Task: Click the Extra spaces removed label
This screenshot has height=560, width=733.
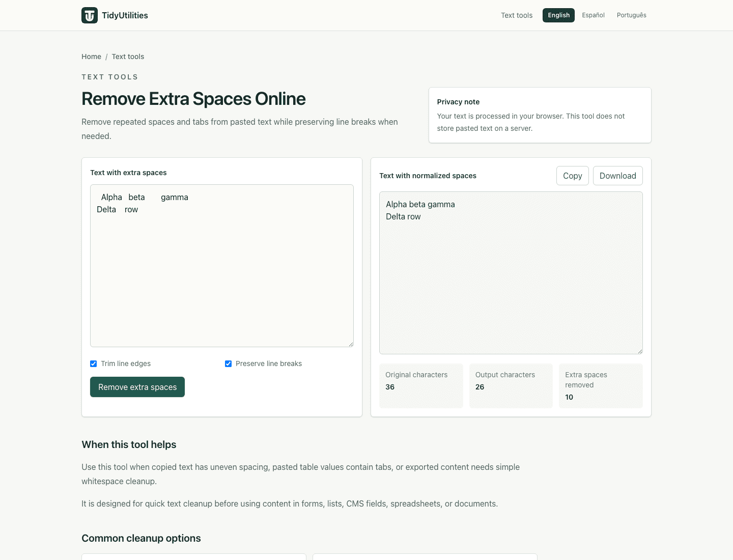Action: point(586,380)
